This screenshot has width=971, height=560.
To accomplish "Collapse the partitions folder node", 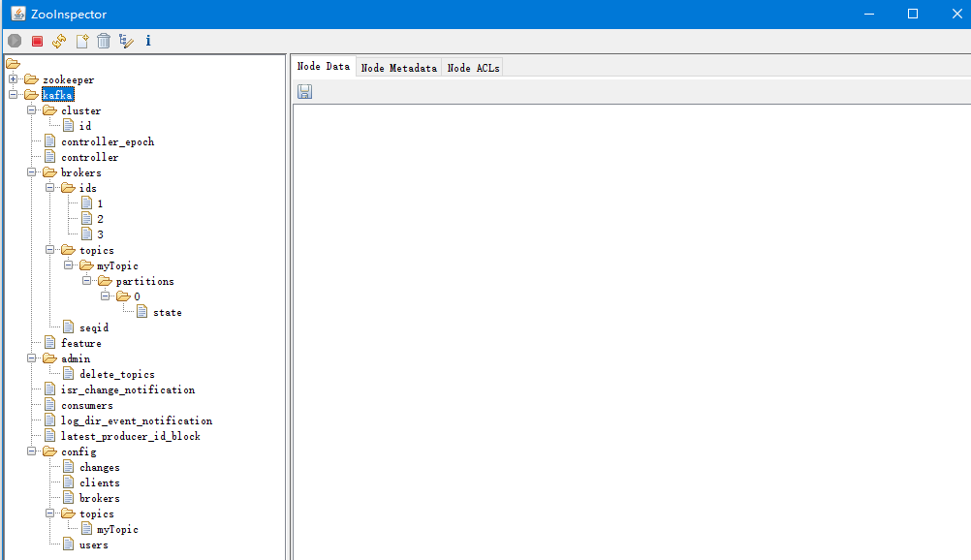I will 86,281.
